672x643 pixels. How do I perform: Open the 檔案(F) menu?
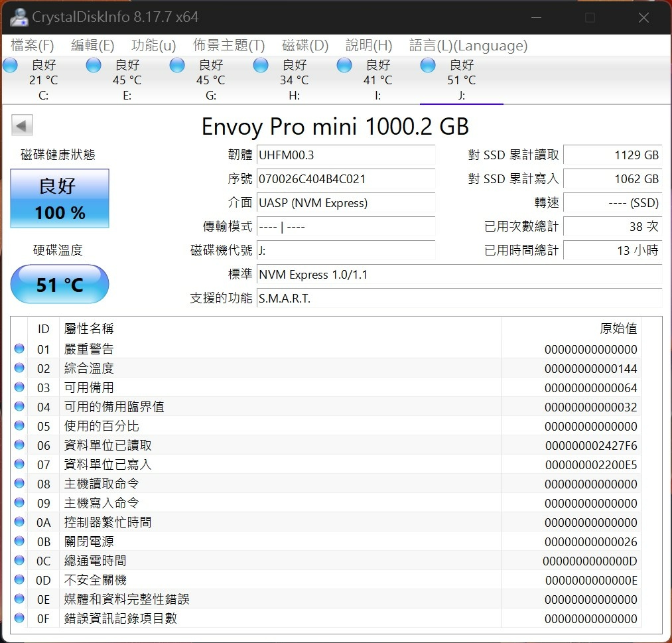[32, 45]
